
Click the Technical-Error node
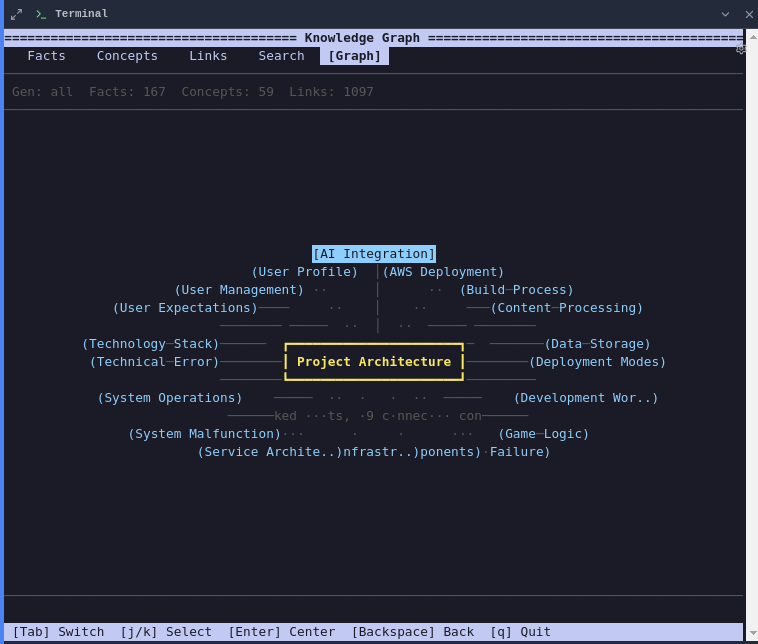click(154, 362)
